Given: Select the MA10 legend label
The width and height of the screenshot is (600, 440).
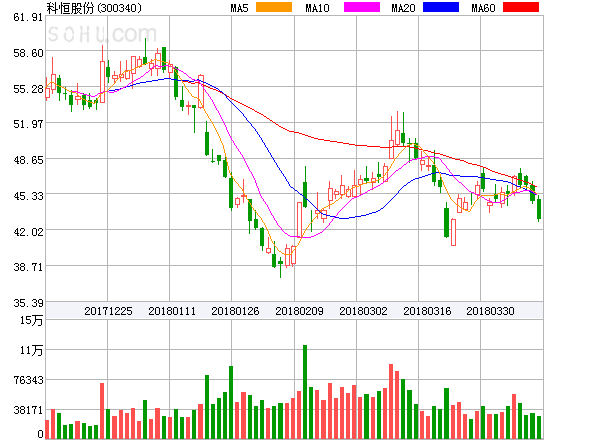Looking at the screenshot, I should (x=317, y=8).
